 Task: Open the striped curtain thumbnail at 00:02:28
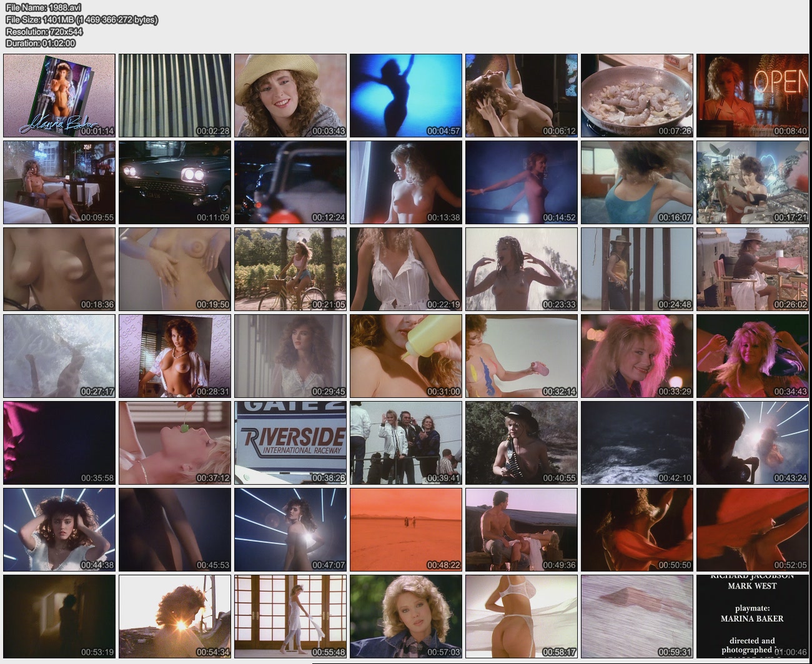pos(175,95)
